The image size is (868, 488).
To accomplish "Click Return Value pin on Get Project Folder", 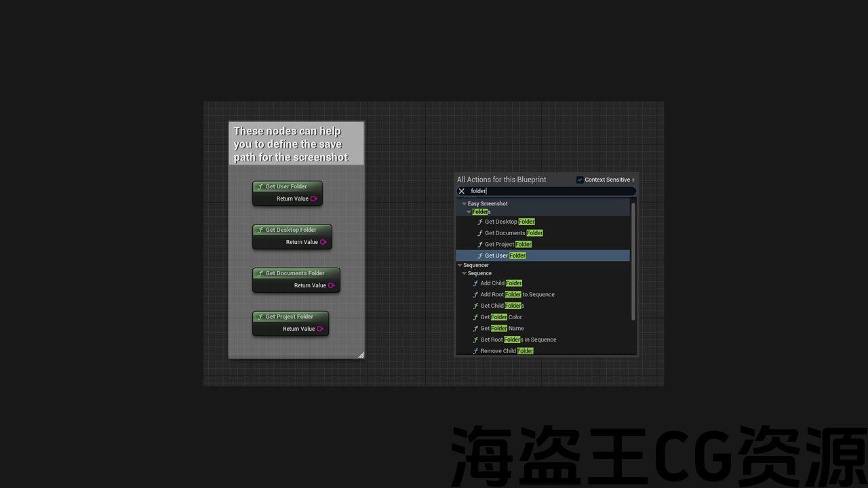I will [x=320, y=329].
